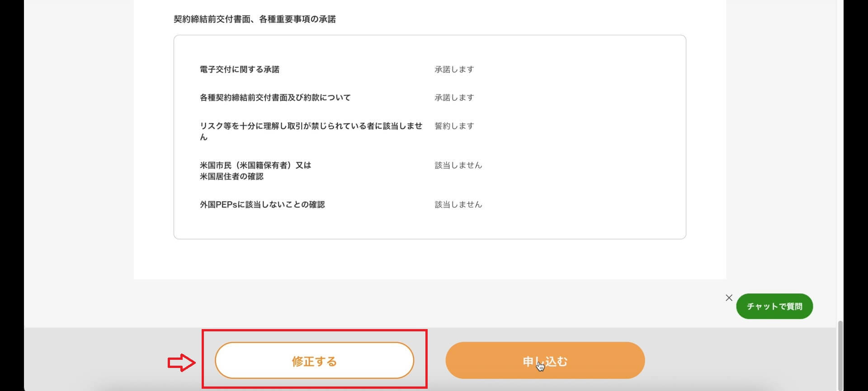Select the 電子交付に関する承諾 label
Image resolution: width=868 pixels, height=391 pixels.
click(x=240, y=69)
